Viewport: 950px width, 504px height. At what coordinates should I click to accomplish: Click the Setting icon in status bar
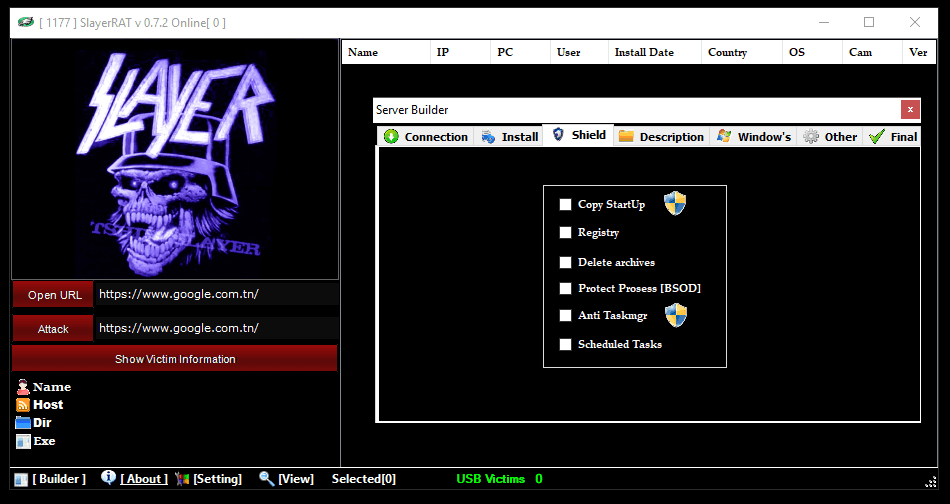click(x=182, y=479)
